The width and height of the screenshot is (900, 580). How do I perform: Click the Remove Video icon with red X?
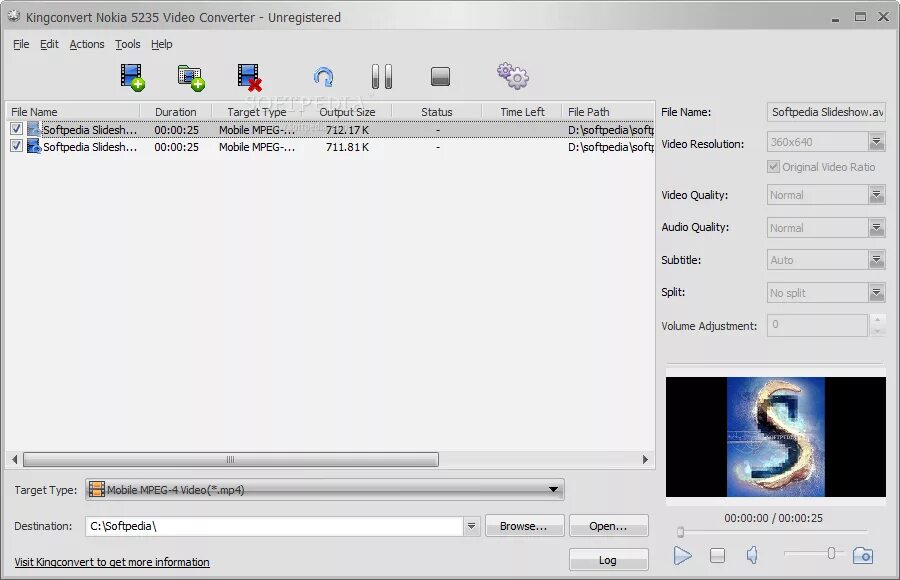point(250,78)
